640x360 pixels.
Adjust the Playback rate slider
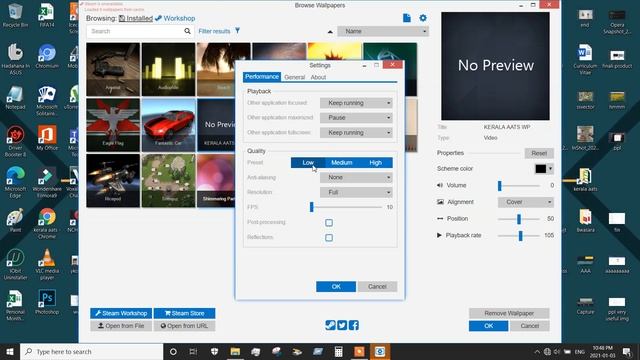[520, 236]
